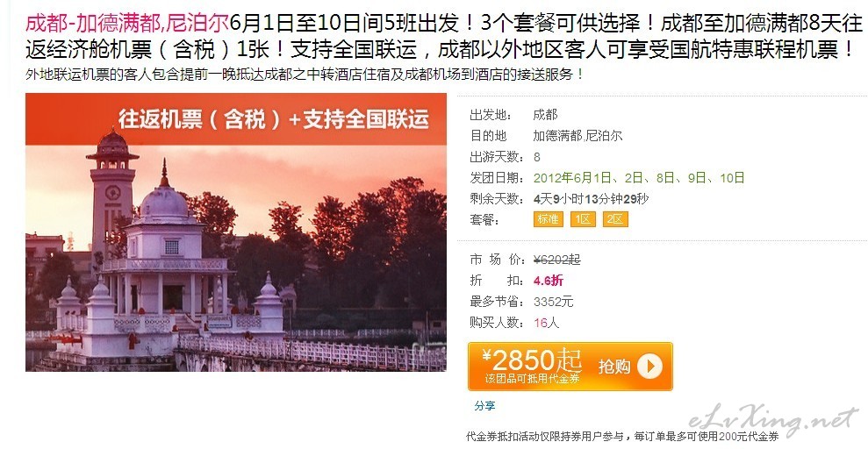
Task: Click the 加德满都,尼泊尔 destination value
Action: [x=577, y=136]
